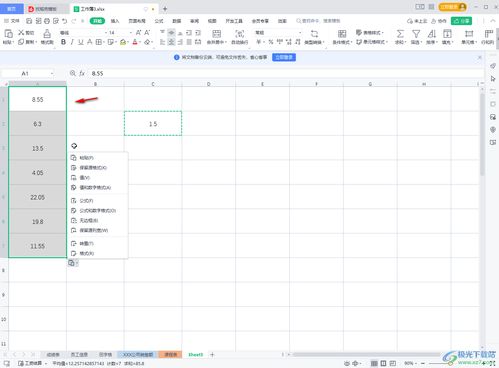Click the zoom magnifier in formula bar
This screenshot has height=368, width=499.
72,73
